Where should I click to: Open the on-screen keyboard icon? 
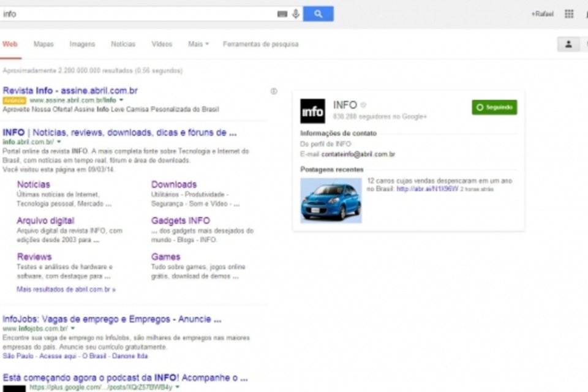pyautogui.click(x=282, y=14)
